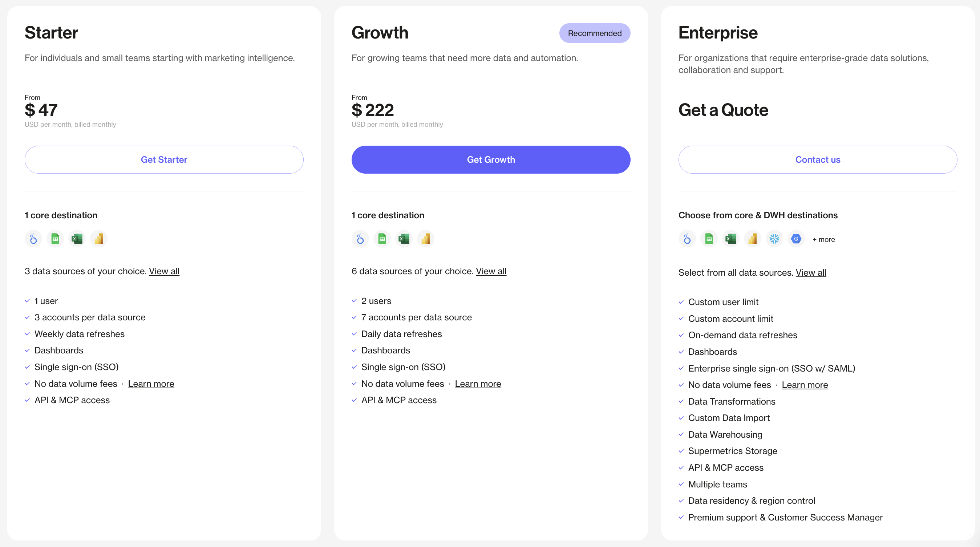
Task: Click Learn more about data volume fees in Growth
Action: click(x=478, y=384)
